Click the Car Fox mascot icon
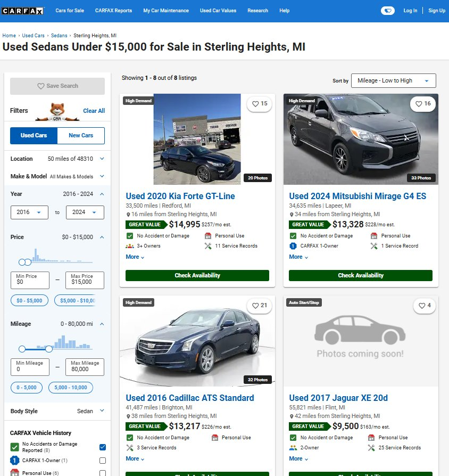The width and height of the screenshot is (449, 476). (57, 111)
